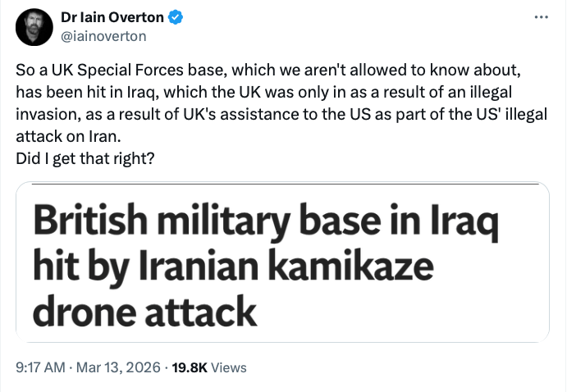Image resolution: width=567 pixels, height=392 pixels.
Task: Open the author's profile picture
Action: 34,25
